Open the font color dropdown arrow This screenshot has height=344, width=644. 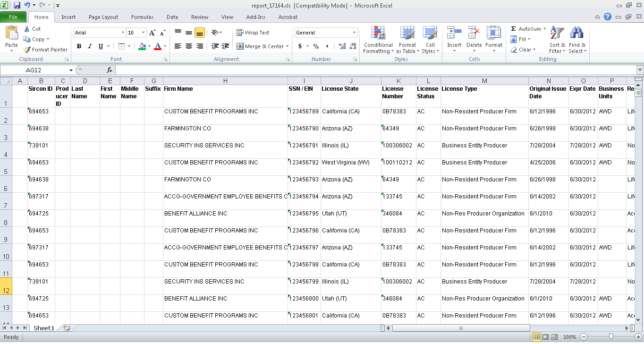164,46
